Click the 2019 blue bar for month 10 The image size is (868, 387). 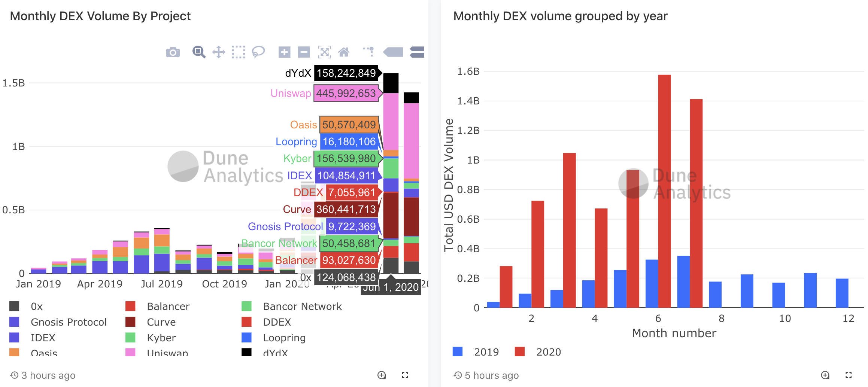779,295
